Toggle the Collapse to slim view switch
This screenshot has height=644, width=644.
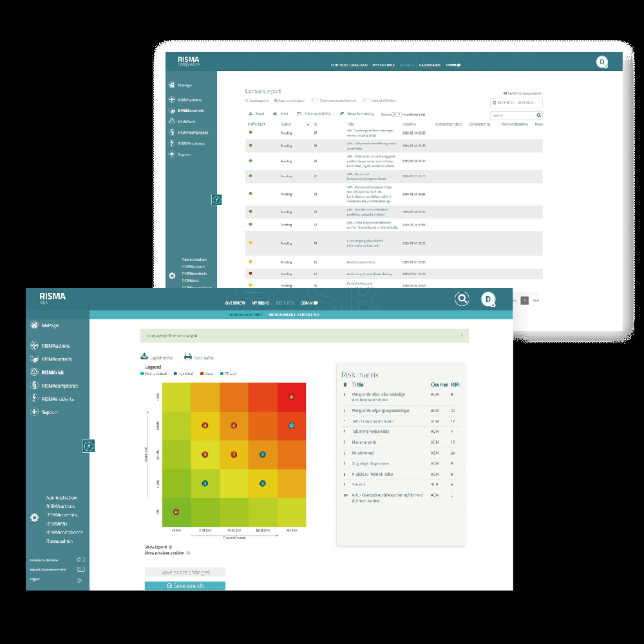(x=80, y=560)
